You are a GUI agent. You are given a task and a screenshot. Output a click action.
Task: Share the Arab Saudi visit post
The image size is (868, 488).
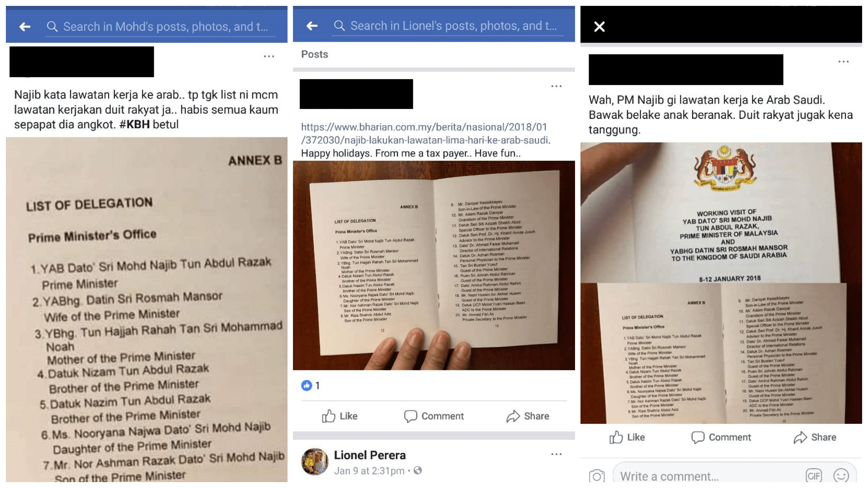pos(815,437)
